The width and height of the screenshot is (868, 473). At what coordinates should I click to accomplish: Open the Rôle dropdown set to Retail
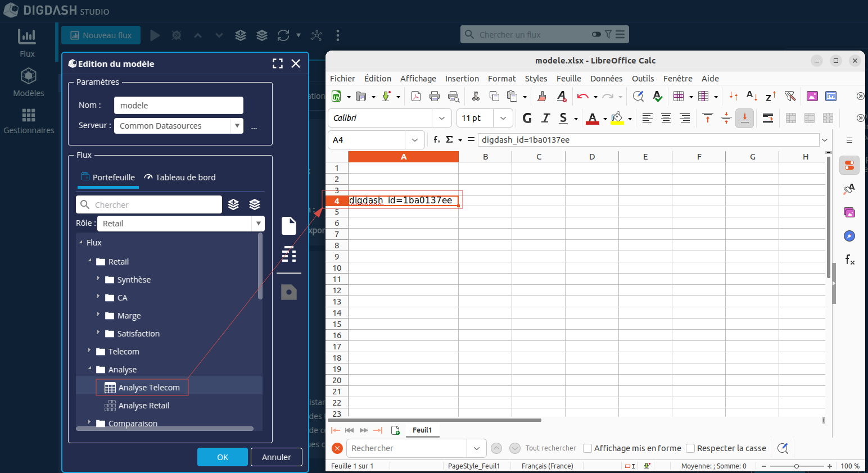[258, 223]
